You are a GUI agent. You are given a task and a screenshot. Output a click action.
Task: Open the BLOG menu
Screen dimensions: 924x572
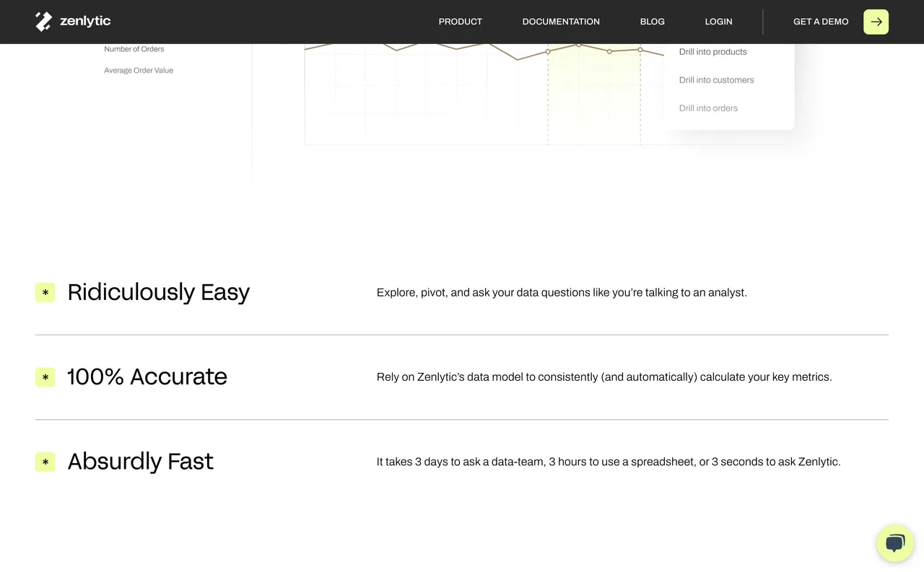click(x=652, y=22)
